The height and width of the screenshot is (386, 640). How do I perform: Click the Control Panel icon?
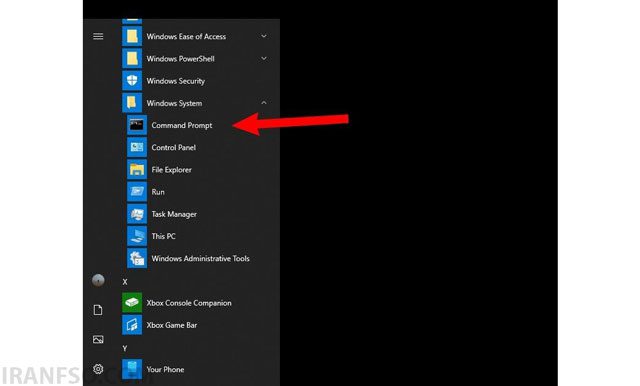pos(137,147)
